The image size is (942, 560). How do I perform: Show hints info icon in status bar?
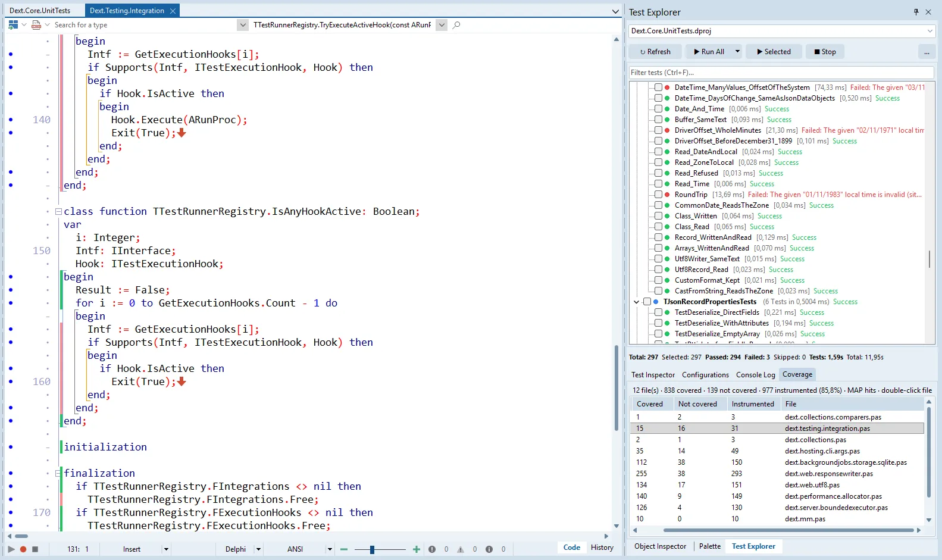pos(489,549)
